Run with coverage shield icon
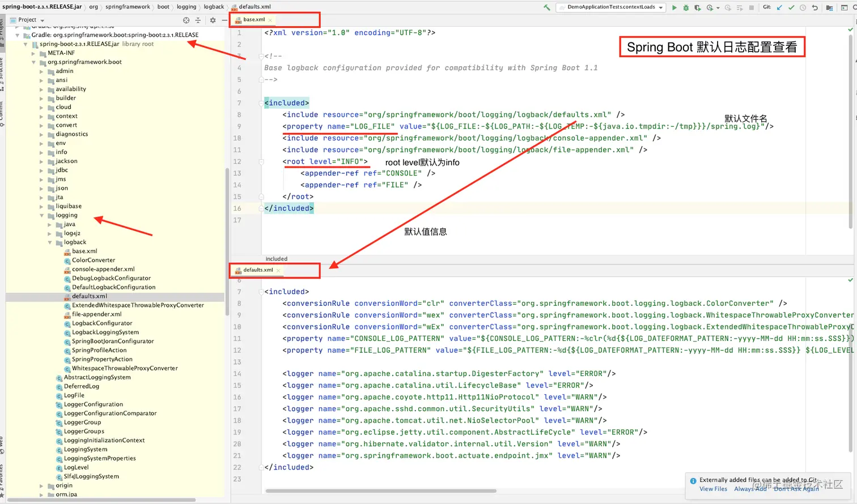This screenshot has height=504, width=857. pos(698,7)
